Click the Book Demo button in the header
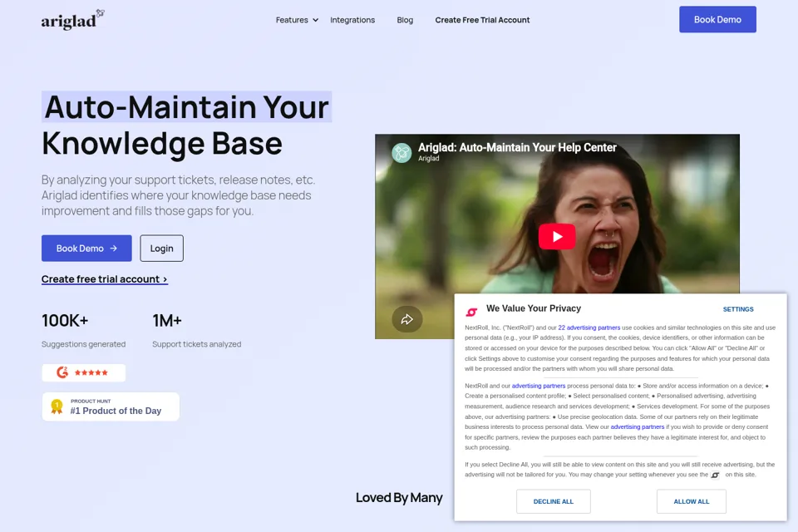 click(717, 19)
